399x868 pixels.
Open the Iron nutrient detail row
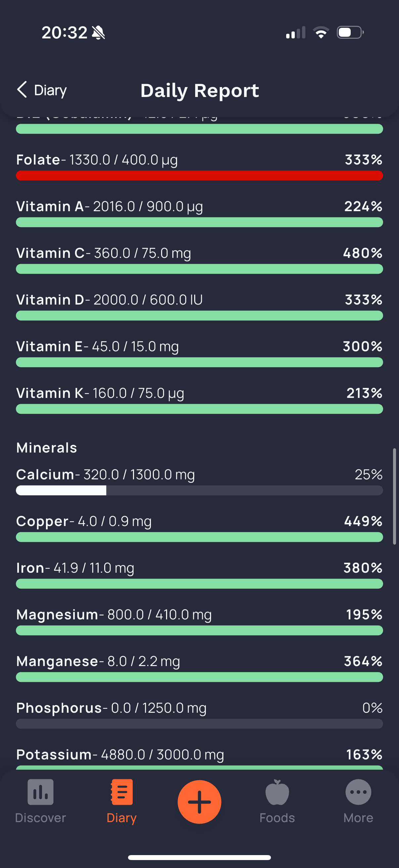(x=199, y=575)
